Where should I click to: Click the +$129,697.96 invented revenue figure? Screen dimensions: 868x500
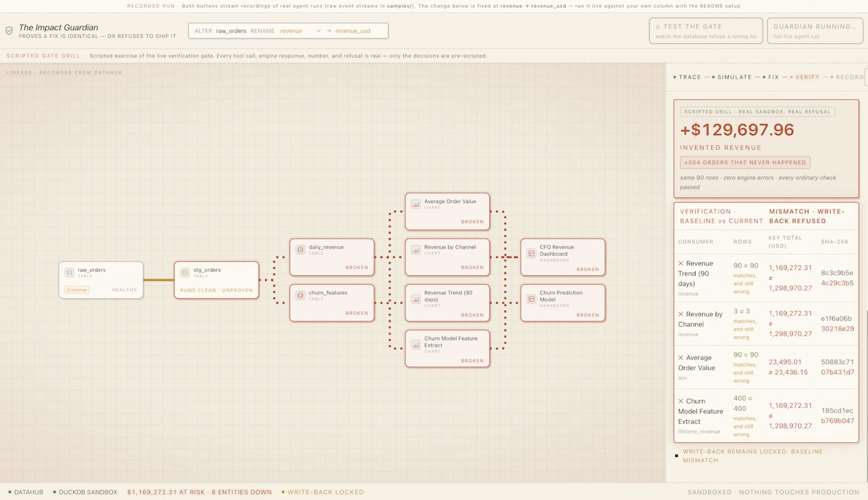point(737,130)
